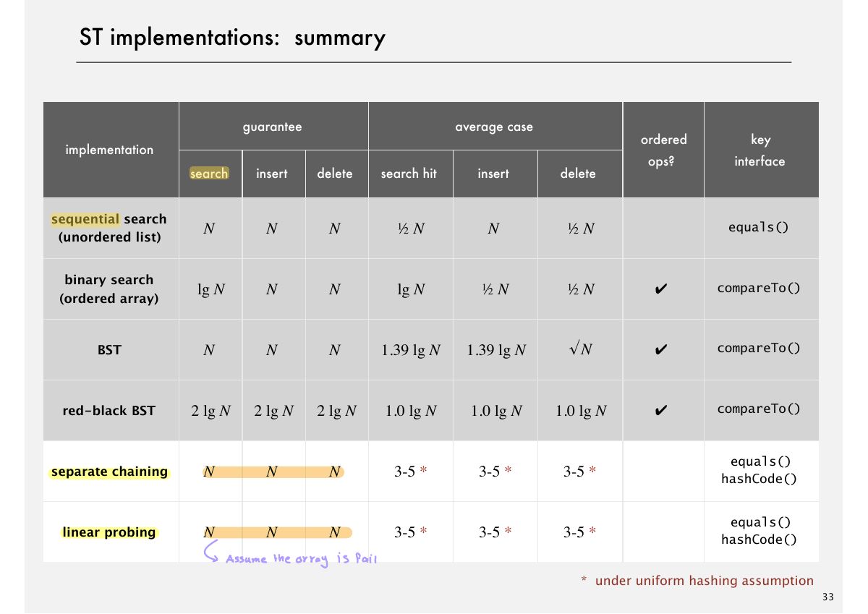Select the "implementation" column header

[109, 150]
